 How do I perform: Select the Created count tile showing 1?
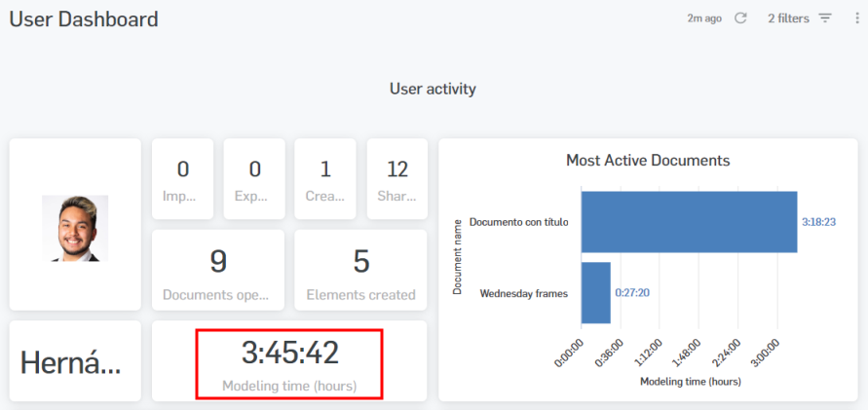pos(325,179)
